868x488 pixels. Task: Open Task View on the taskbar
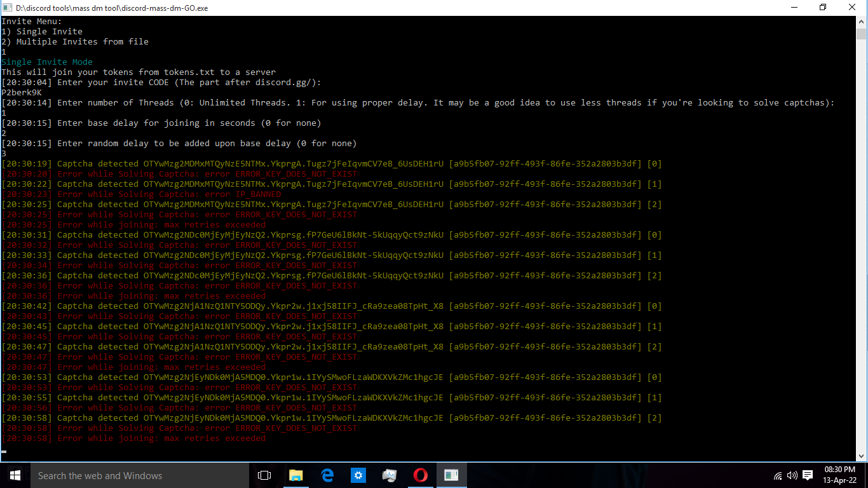[x=264, y=475]
